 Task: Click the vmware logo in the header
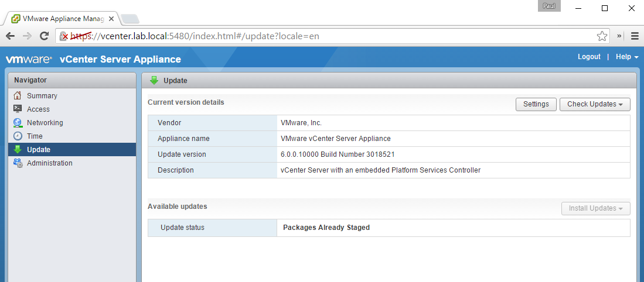[x=29, y=60]
